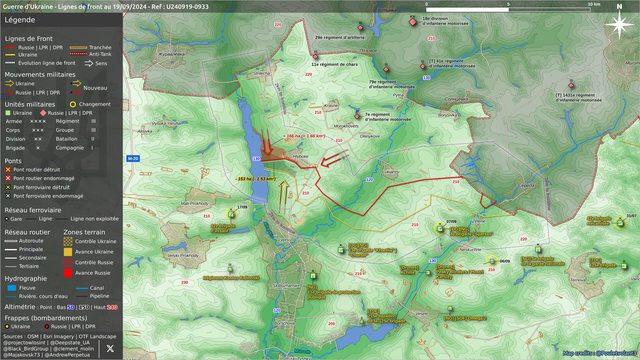Click the 11e régiment de chars marker
The image size is (640, 360).
[315, 56]
